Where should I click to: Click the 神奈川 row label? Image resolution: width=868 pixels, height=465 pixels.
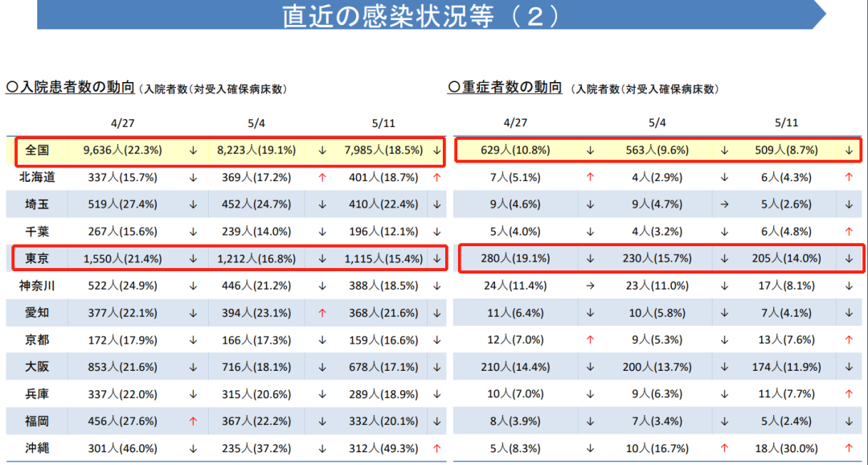[x=38, y=286]
